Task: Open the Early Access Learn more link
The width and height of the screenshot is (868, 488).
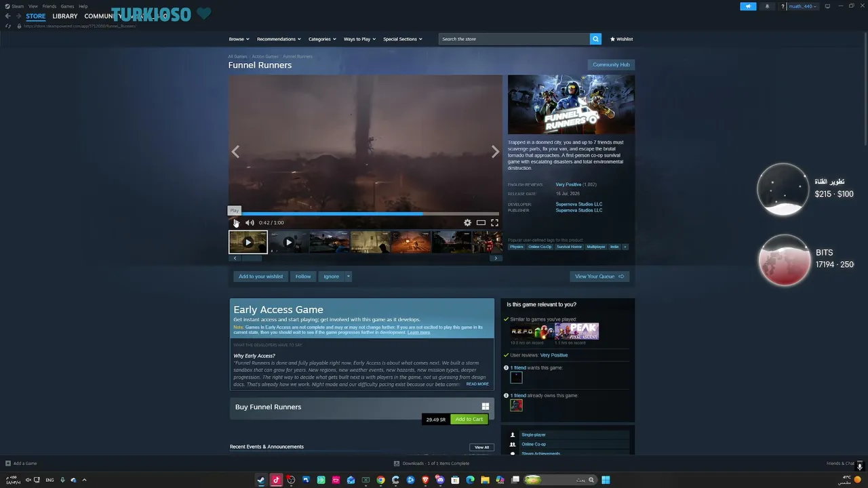Action: [418, 333]
